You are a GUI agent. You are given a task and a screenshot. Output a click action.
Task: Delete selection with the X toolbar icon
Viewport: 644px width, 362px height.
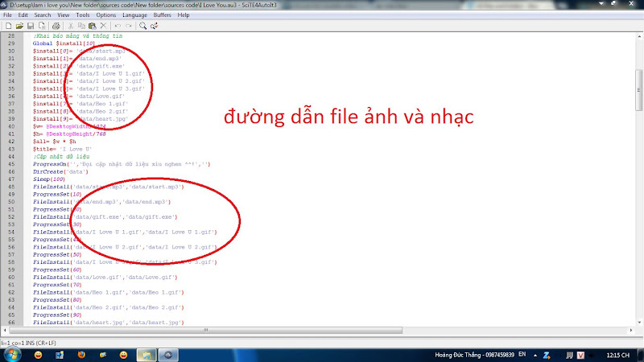click(103, 26)
